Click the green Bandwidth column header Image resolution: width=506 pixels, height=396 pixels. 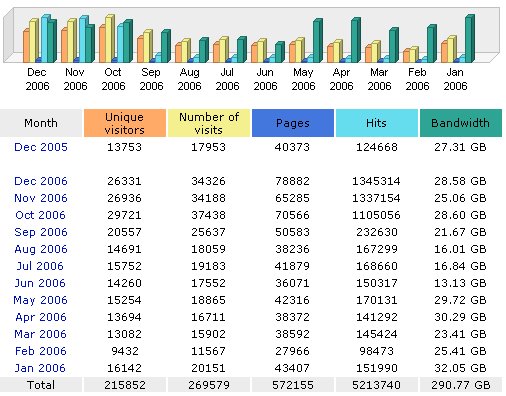pyautogui.click(x=461, y=123)
